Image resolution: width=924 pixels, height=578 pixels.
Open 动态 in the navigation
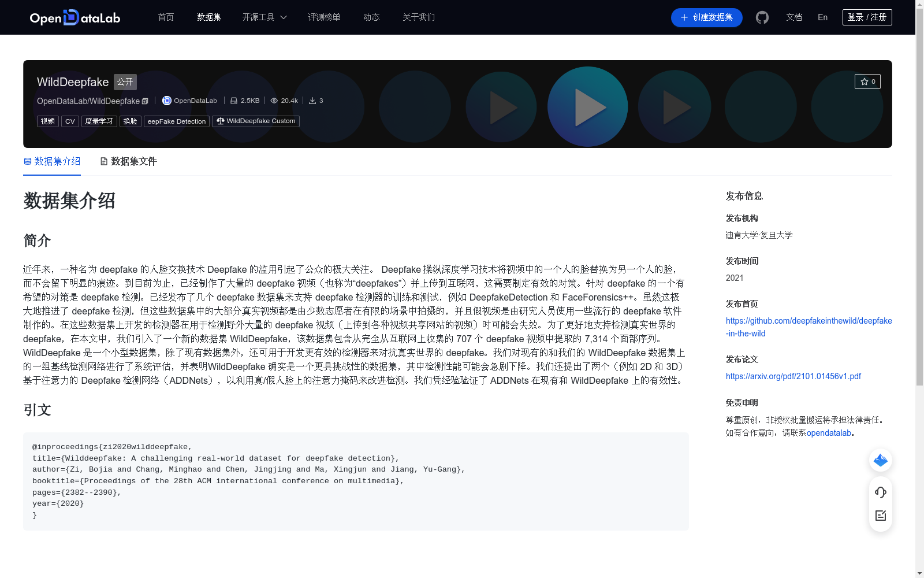[371, 17]
